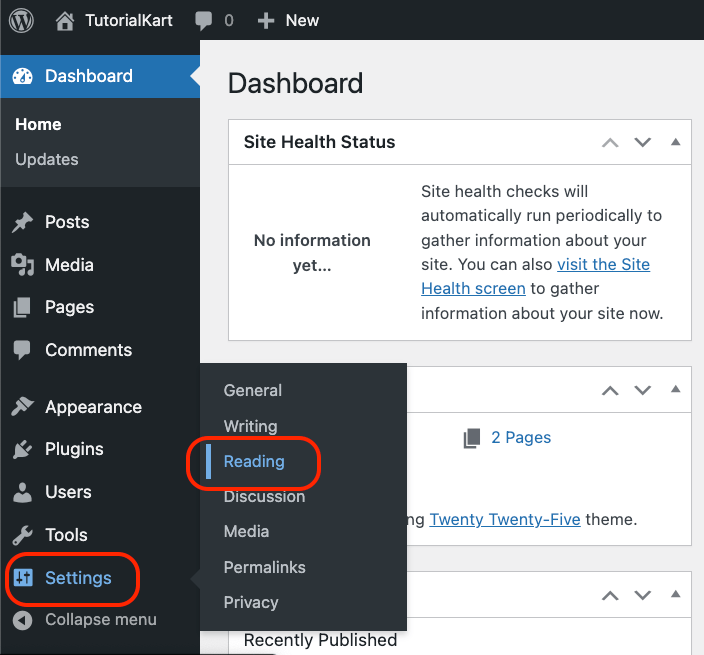The width and height of the screenshot is (704, 655).
Task: Click the pages icon beside 2 Pages
Action: 472,438
